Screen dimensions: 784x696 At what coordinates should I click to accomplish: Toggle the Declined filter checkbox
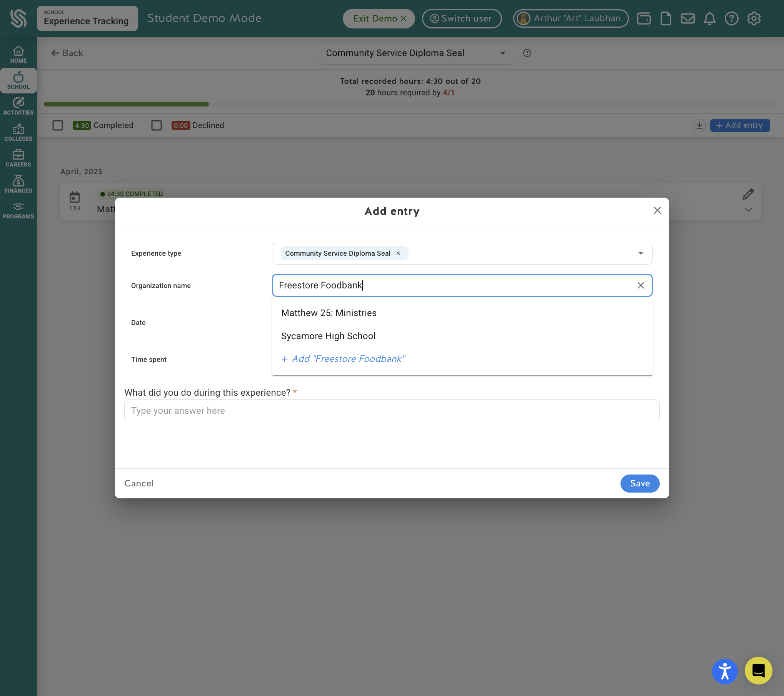click(157, 125)
